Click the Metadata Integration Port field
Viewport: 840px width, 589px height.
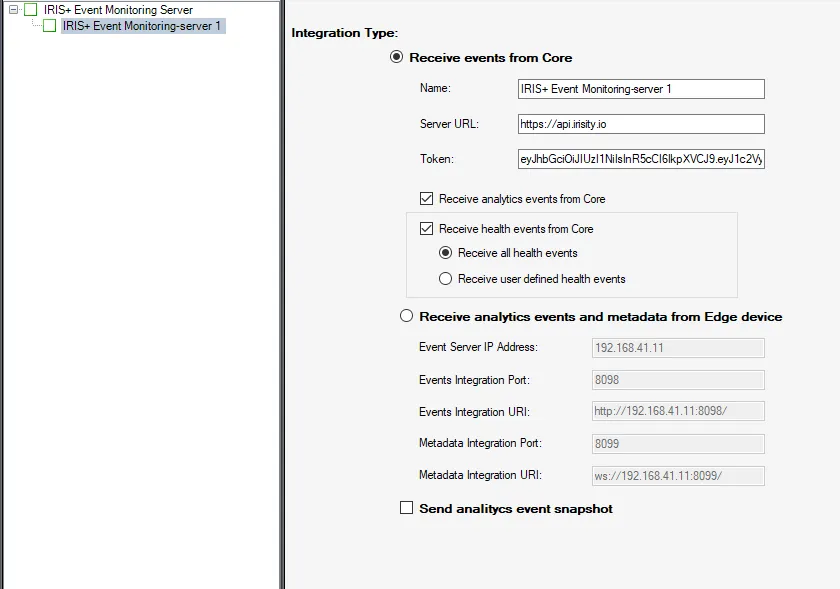coord(678,444)
